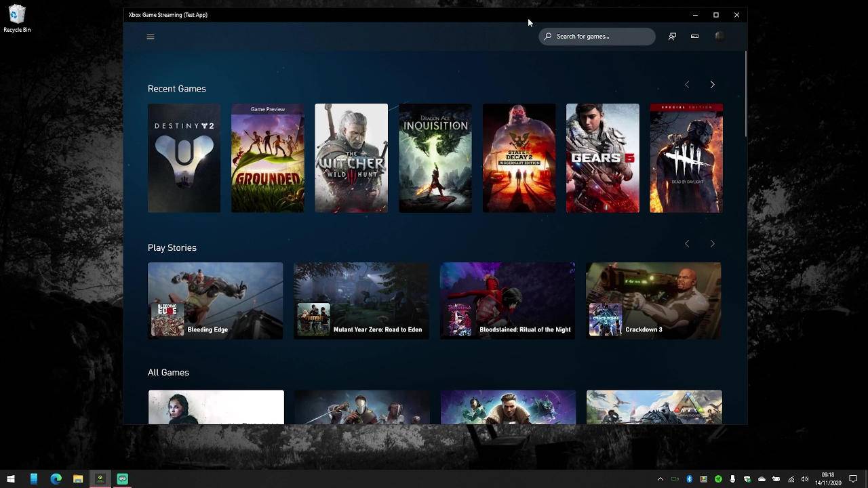Screen dimensions: 868x488
Task: Choose State of Decay 2 tile
Action: click(519, 158)
